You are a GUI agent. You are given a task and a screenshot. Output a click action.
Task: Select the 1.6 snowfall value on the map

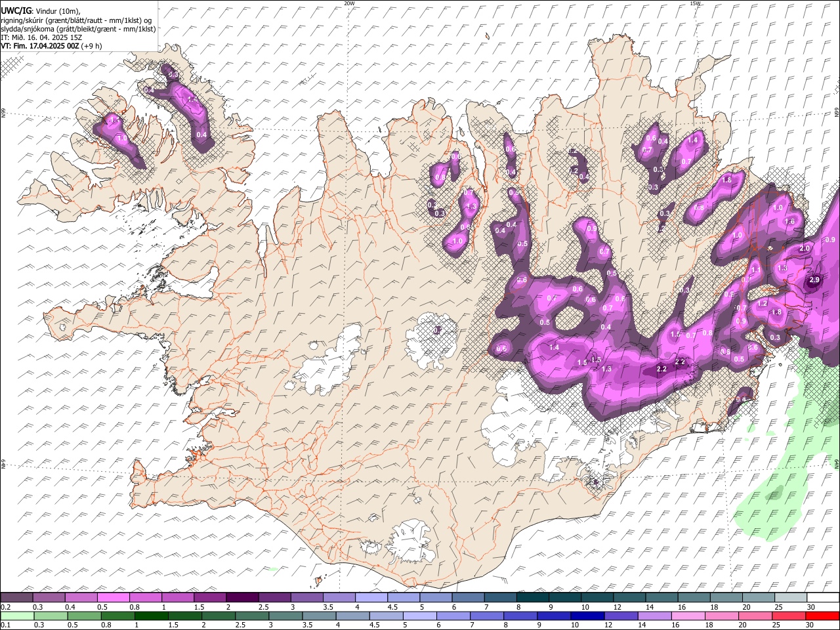(x=790, y=222)
